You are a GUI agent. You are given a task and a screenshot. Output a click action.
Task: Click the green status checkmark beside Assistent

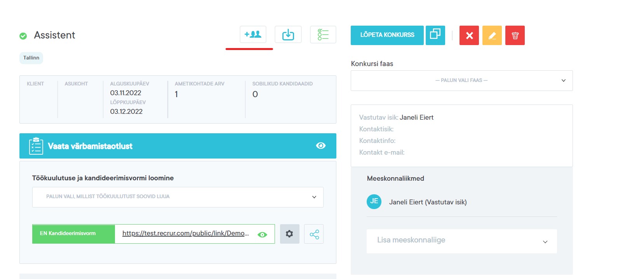pyautogui.click(x=23, y=36)
